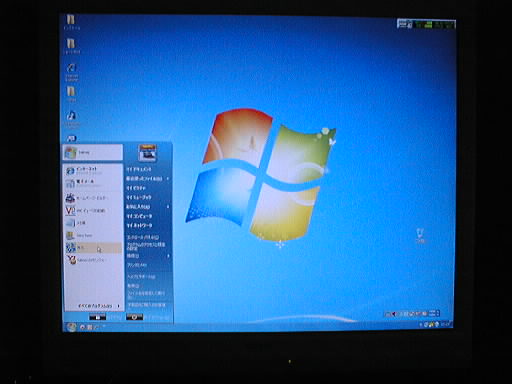Click the system monitor gadget at top-right
512x384 pixels.
pos(426,24)
